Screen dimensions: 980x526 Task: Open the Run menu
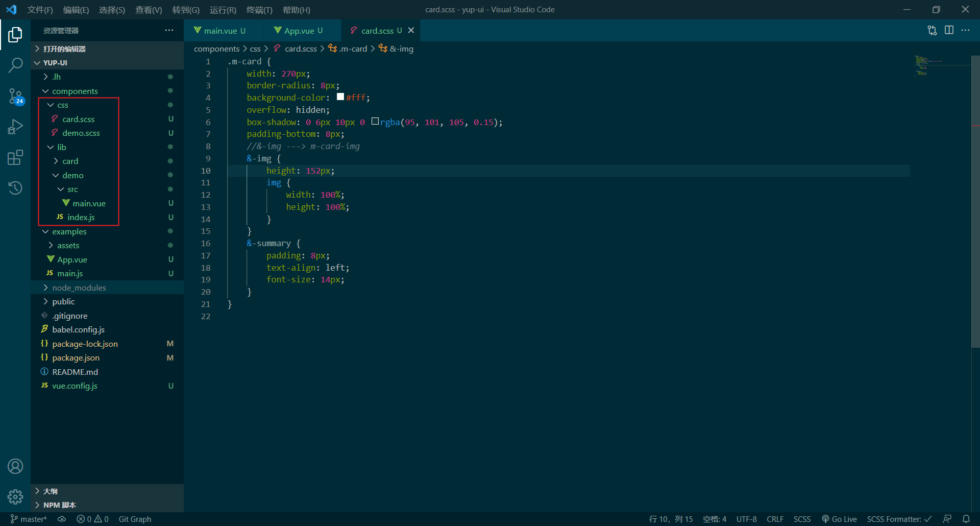pyautogui.click(x=223, y=10)
